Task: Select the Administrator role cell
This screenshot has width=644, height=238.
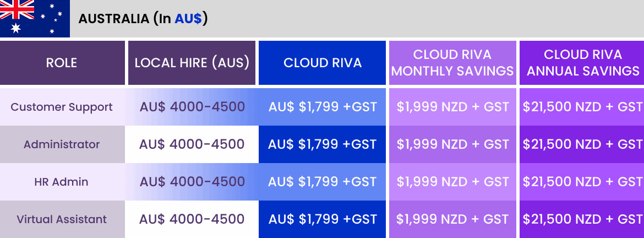Action: pyautogui.click(x=62, y=144)
